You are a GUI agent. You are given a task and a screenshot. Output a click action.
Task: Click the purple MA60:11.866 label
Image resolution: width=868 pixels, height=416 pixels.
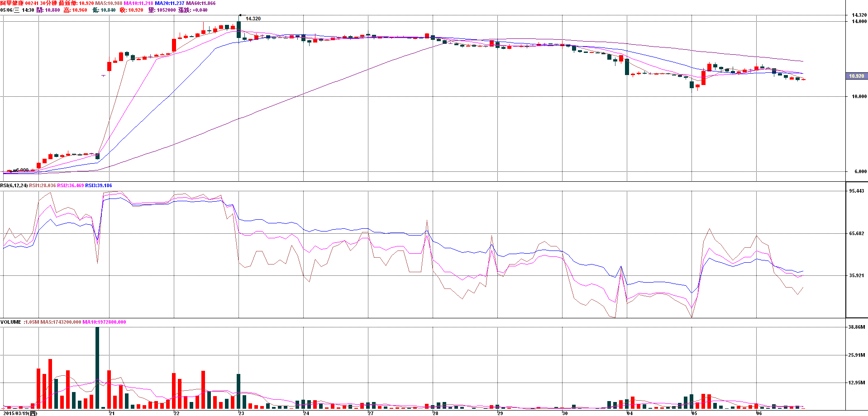pos(200,3)
